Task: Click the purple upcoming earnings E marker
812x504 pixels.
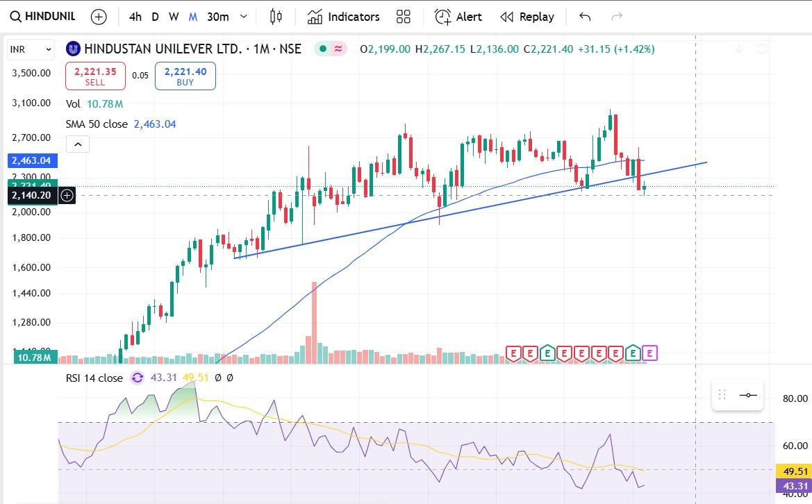Action: click(649, 353)
